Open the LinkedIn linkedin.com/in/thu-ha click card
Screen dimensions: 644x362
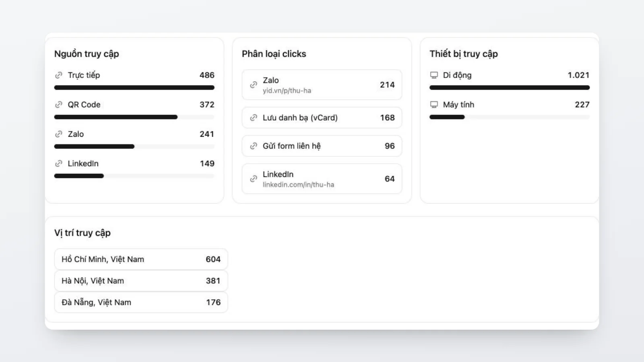point(322,179)
